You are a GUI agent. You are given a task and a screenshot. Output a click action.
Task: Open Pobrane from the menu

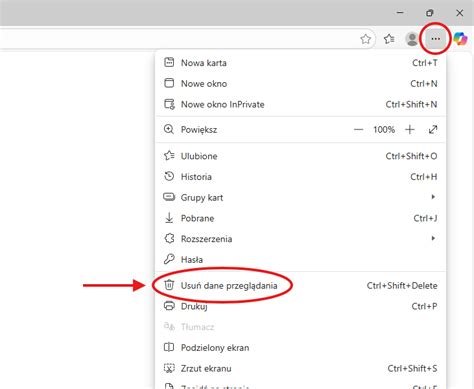[x=300, y=218]
